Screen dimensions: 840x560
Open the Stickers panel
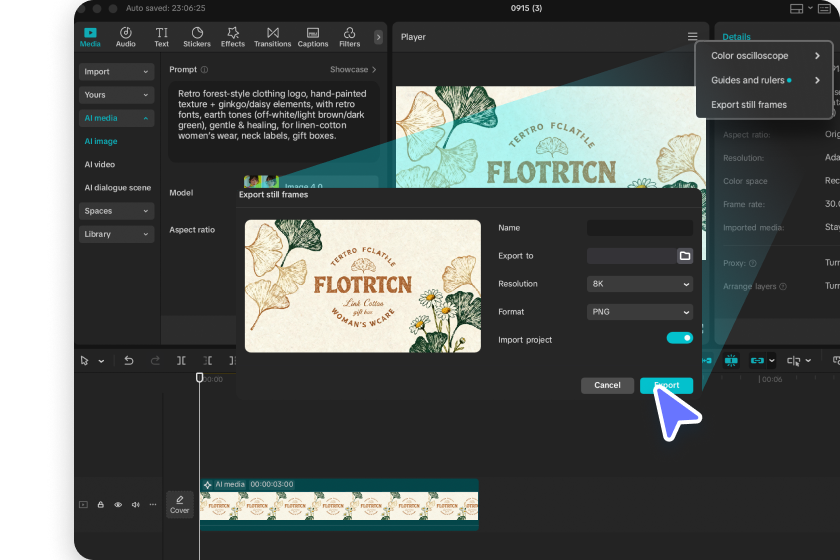197,37
